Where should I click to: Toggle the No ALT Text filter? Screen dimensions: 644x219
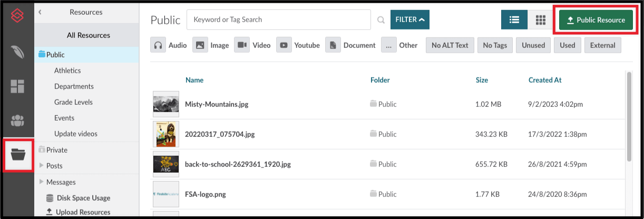(450, 45)
